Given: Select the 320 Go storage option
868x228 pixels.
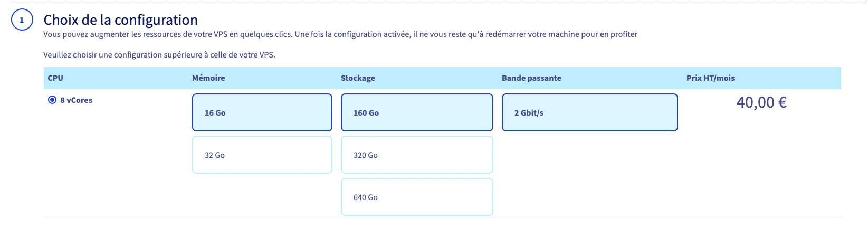Looking at the screenshot, I should [x=416, y=155].
